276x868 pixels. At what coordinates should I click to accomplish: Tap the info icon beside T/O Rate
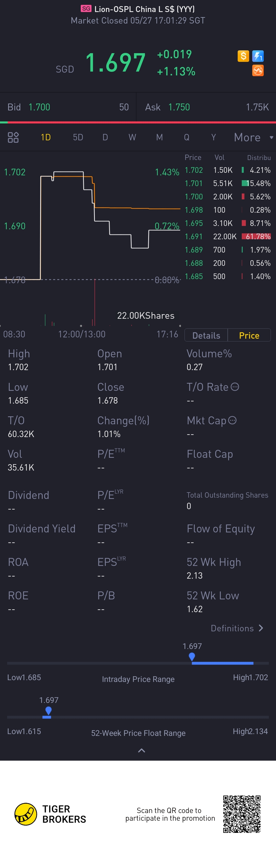[x=235, y=387]
